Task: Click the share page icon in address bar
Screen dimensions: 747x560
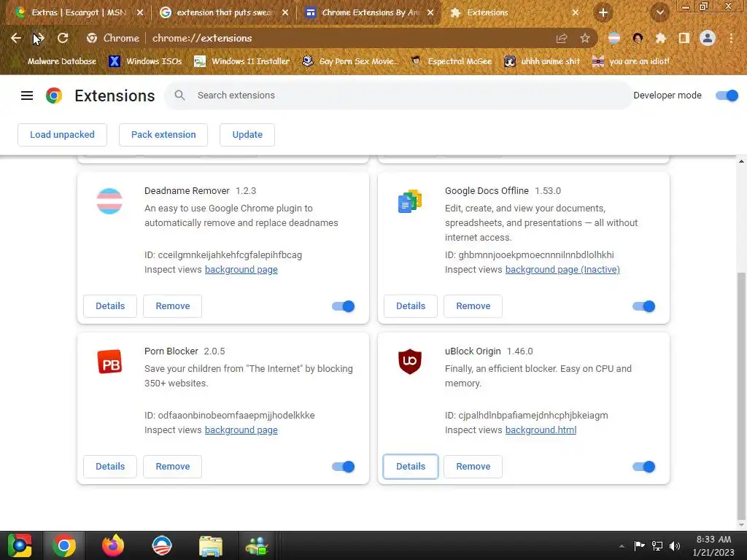Action: pos(562,38)
